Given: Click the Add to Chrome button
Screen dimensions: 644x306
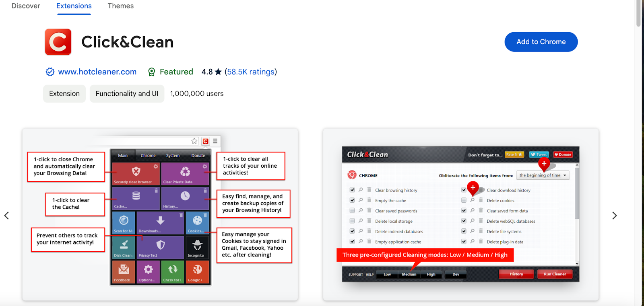Looking at the screenshot, I should click(x=541, y=42).
